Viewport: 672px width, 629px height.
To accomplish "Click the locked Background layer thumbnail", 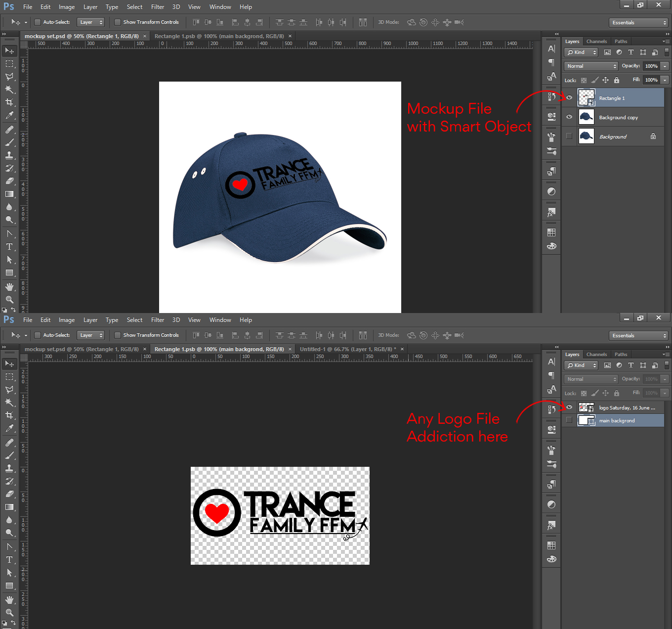I will pos(586,136).
